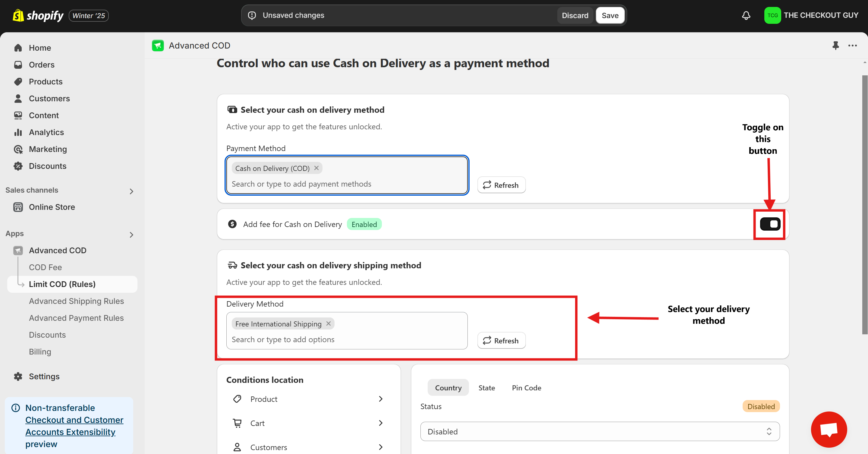868x454 pixels.
Task: Click the Analytics bar chart icon
Action: click(x=18, y=132)
